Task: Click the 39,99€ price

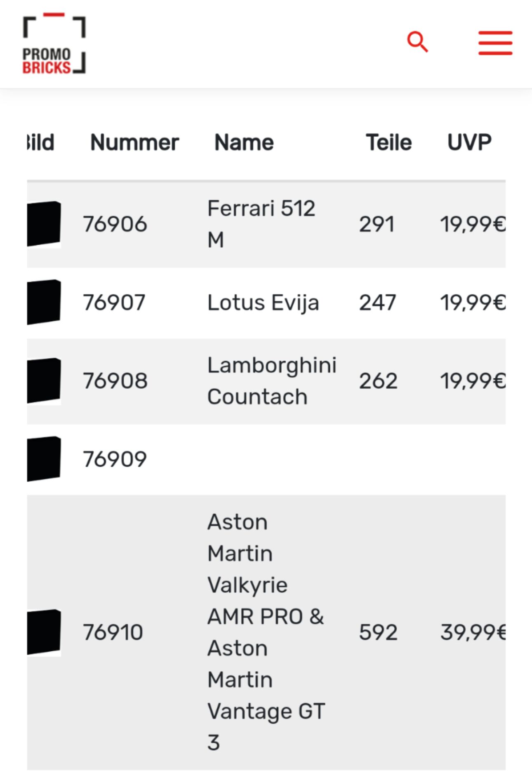Action: pyautogui.click(x=473, y=632)
